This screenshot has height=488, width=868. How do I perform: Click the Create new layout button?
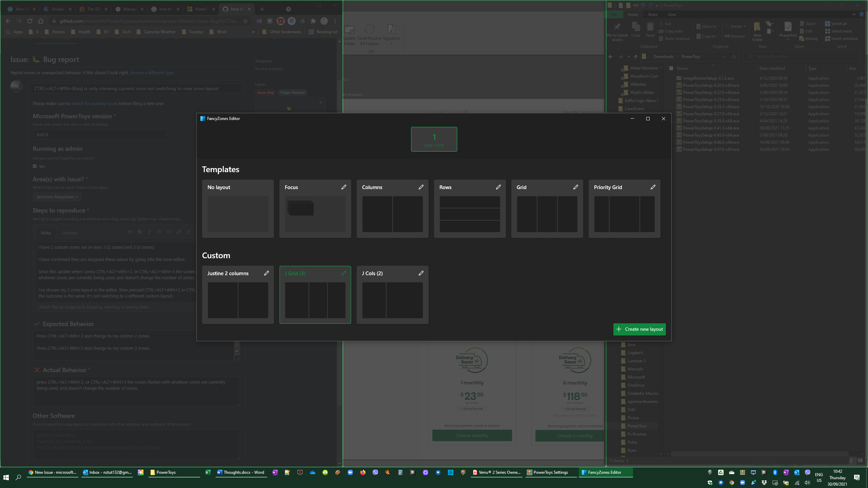tap(639, 329)
